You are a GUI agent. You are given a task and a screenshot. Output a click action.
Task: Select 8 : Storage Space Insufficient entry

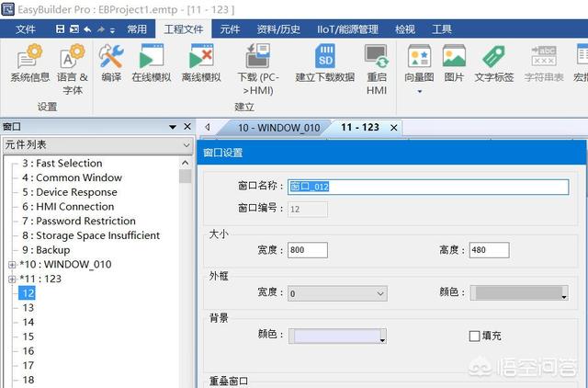tap(91, 235)
